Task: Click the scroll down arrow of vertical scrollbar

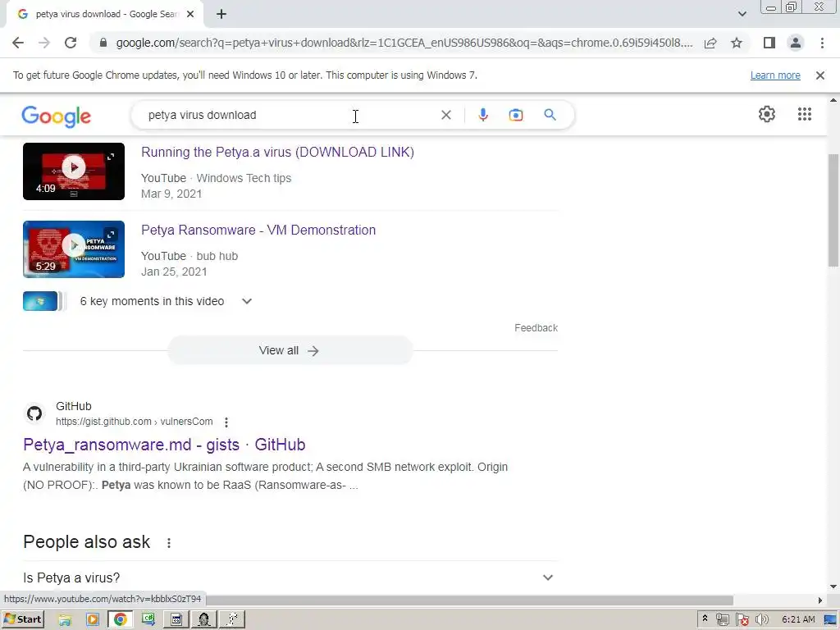Action: pyautogui.click(x=833, y=587)
